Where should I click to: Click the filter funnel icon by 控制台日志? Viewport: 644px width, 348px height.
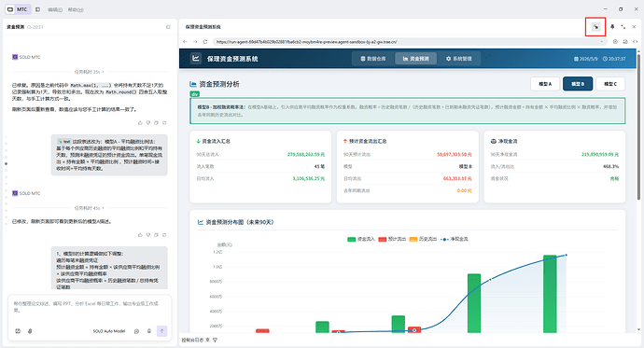coord(216,340)
